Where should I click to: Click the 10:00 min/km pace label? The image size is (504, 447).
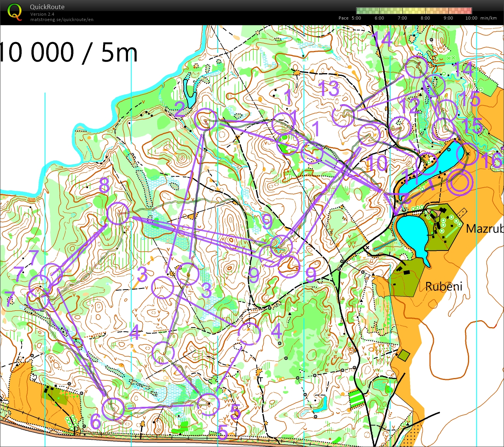coord(471,18)
